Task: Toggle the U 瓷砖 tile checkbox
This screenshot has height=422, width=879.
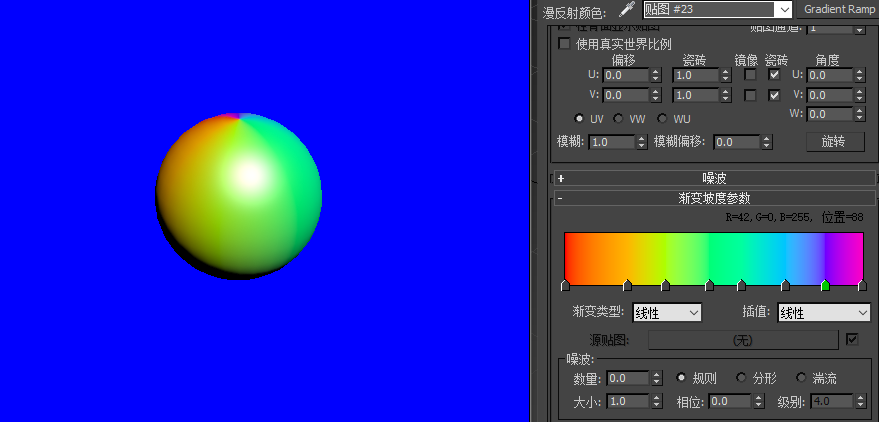Action: 774,75
